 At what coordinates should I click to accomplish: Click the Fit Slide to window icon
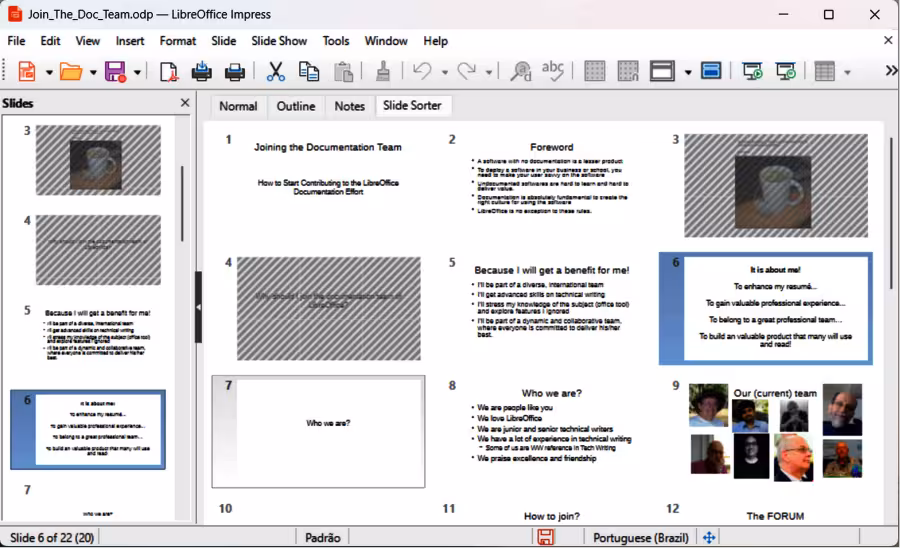pos(709,538)
